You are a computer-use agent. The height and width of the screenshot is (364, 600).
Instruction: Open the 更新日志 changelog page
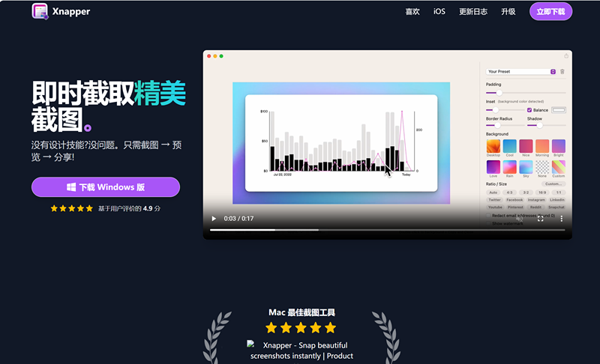point(473,12)
